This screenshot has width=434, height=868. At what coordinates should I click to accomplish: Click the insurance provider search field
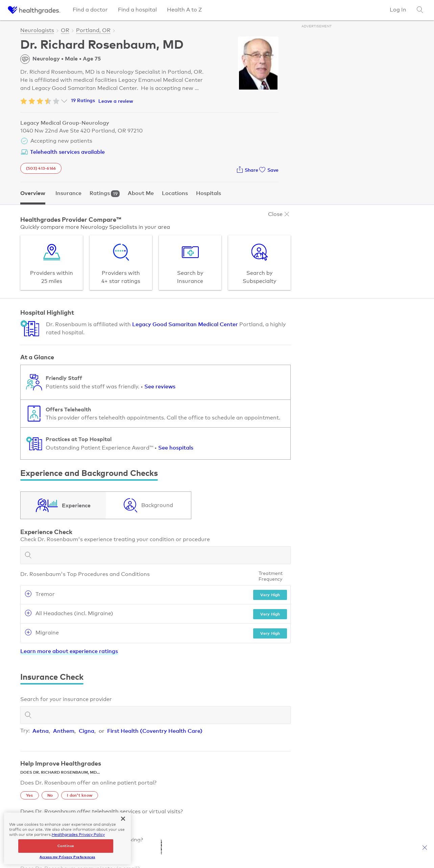(155, 715)
